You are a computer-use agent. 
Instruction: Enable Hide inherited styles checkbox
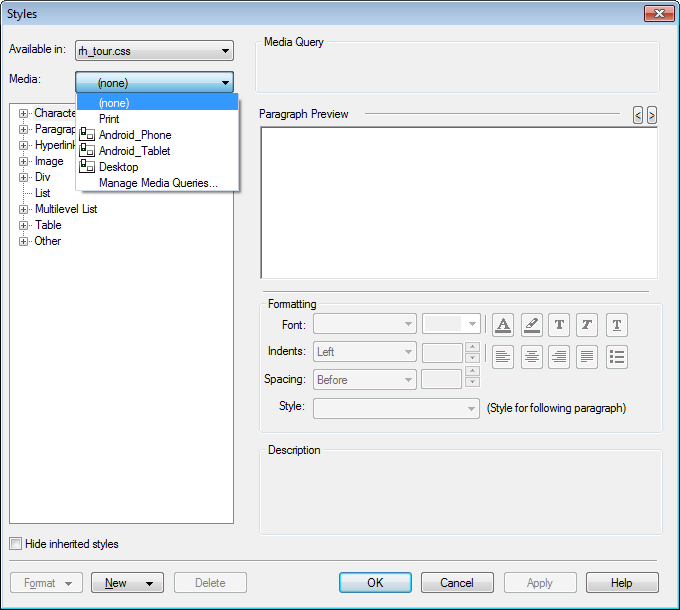click(15, 544)
